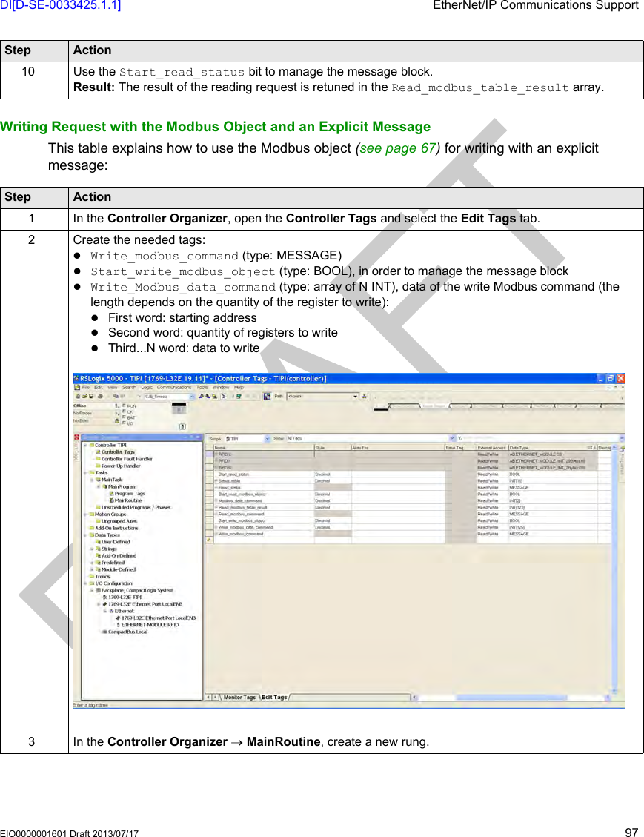Image resolution: width=644 pixels, height=837 pixels.
Task: Click the tag grid vertical scrollbar
Action: pos(614,569)
